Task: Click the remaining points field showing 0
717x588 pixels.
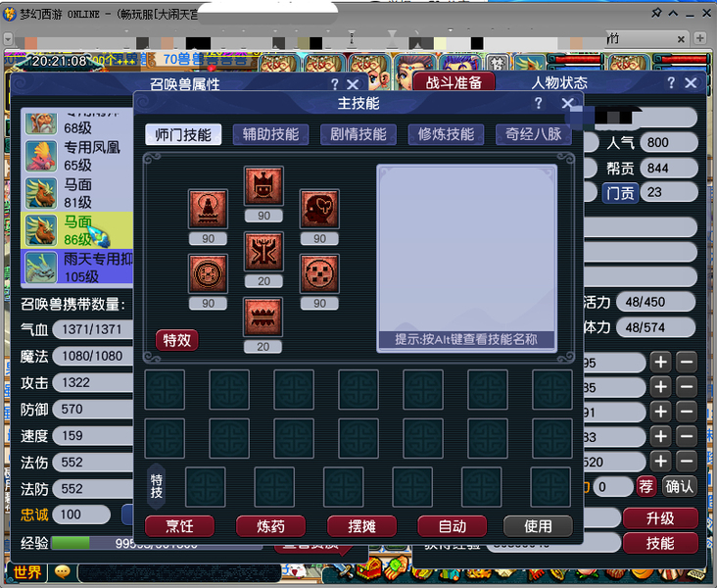Action: click(613, 486)
